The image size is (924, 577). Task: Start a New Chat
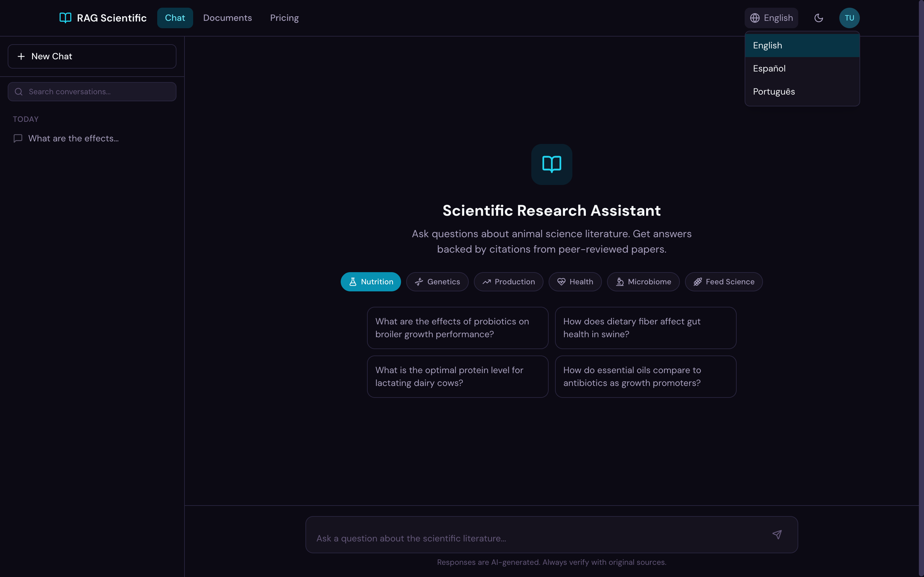point(91,56)
